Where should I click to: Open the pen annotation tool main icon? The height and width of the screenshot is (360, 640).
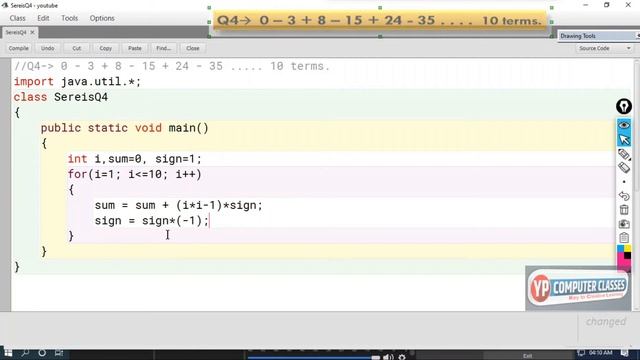pos(624,107)
